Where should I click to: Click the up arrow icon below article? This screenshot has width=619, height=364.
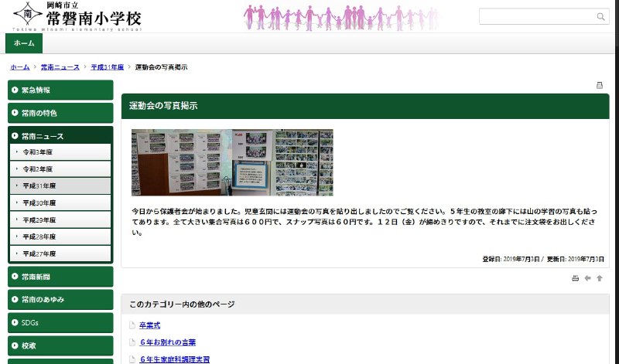[x=599, y=278]
